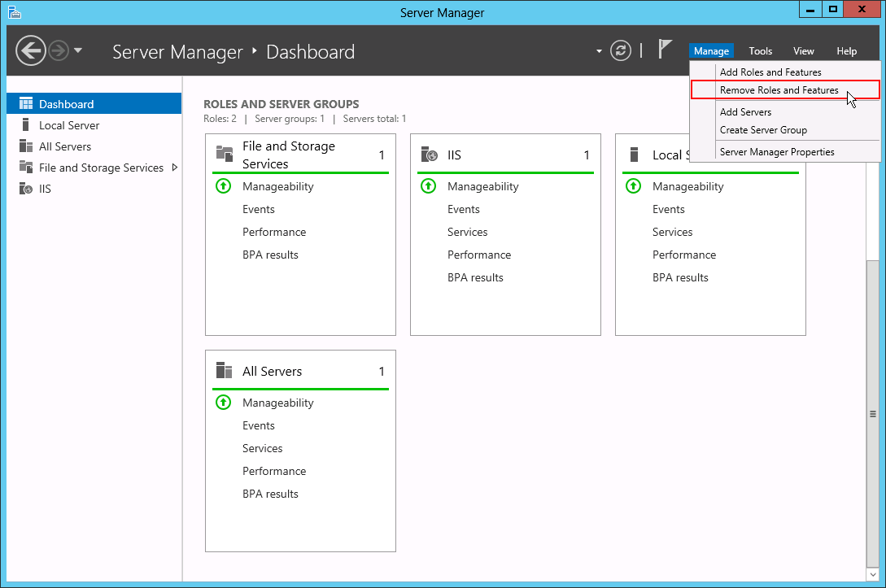Click the back navigation arrow
886x588 pixels.
click(31, 51)
